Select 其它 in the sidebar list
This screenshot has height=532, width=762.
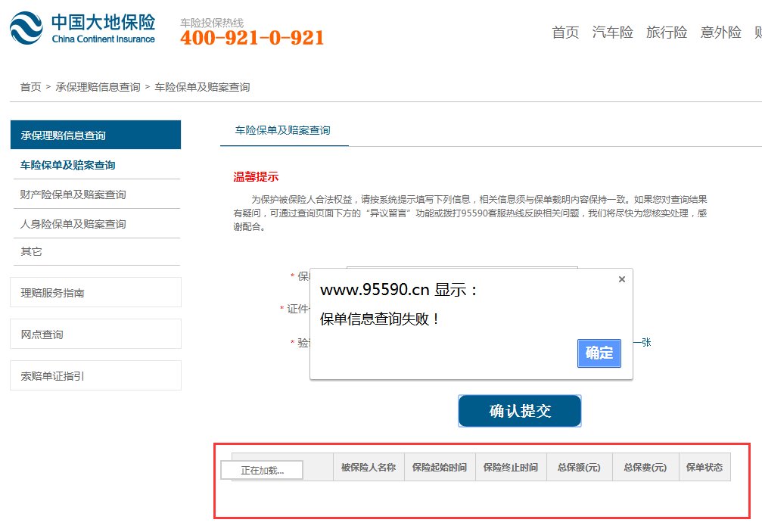click(x=32, y=251)
